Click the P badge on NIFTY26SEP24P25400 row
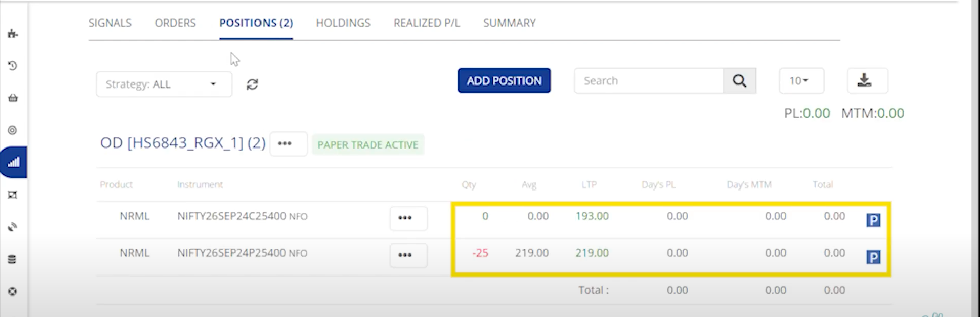This screenshot has height=317, width=980. pos(873,257)
